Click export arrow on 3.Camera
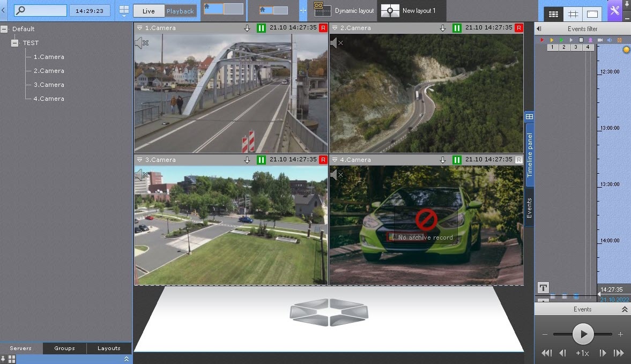Viewport: 631px width, 364px height. pyautogui.click(x=247, y=160)
